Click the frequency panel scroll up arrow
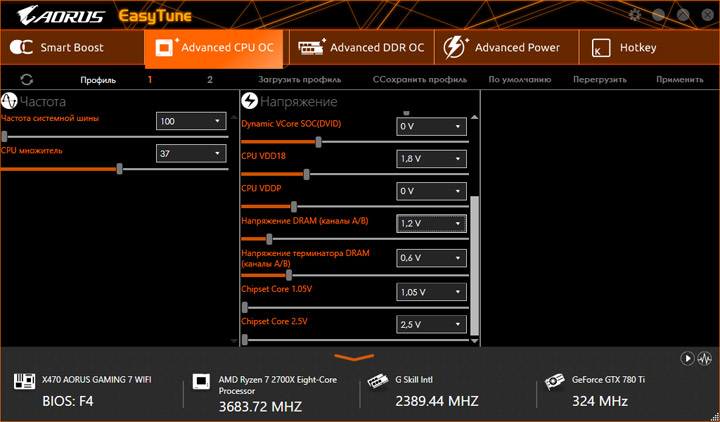The width and height of the screenshot is (720, 422). [x=234, y=118]
